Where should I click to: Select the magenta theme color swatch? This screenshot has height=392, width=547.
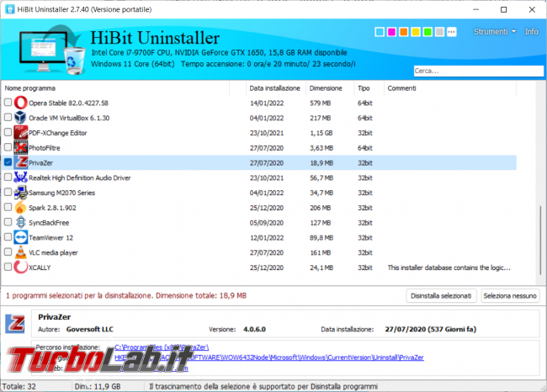coord(392,32)
